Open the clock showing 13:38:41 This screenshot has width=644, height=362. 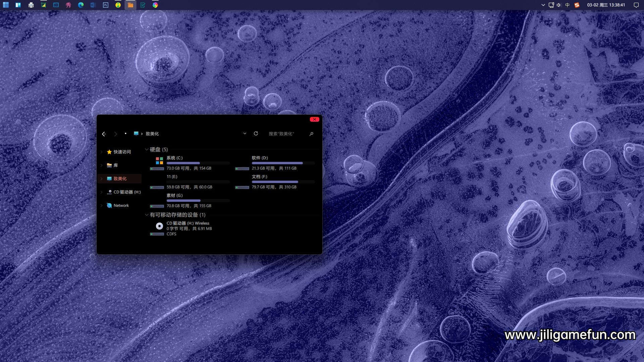point(606,5)
